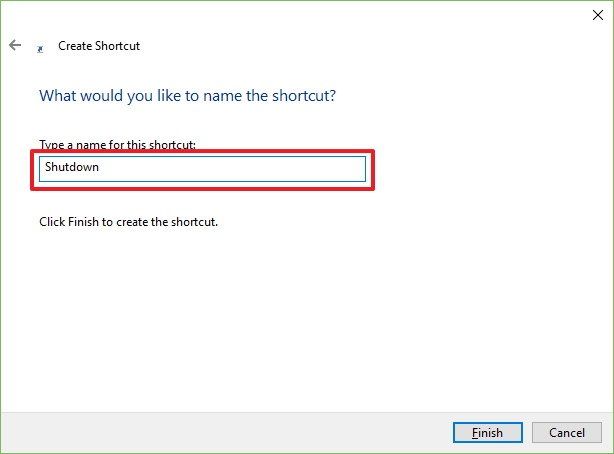Click the shortcut name input field

coord(202,169)
